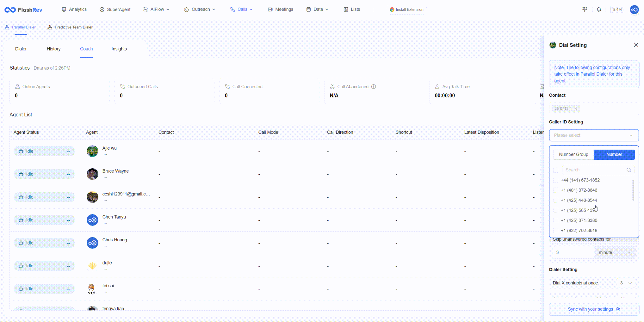Open the user profile avatar in the header

[634, 10]
